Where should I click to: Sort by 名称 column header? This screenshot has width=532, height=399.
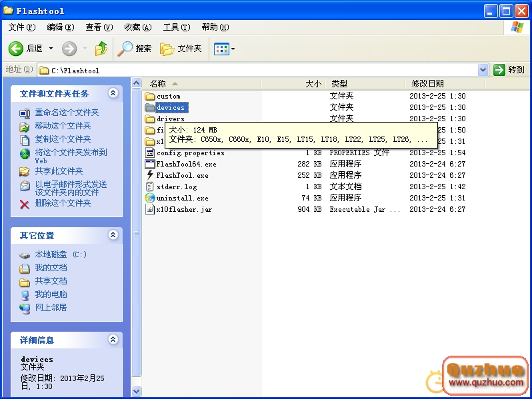click(201, 83)
